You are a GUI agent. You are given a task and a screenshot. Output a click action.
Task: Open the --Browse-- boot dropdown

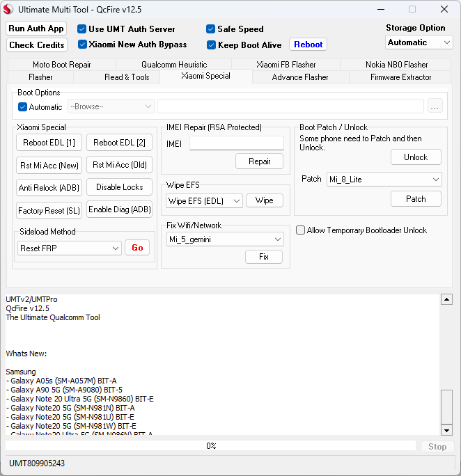111,106
